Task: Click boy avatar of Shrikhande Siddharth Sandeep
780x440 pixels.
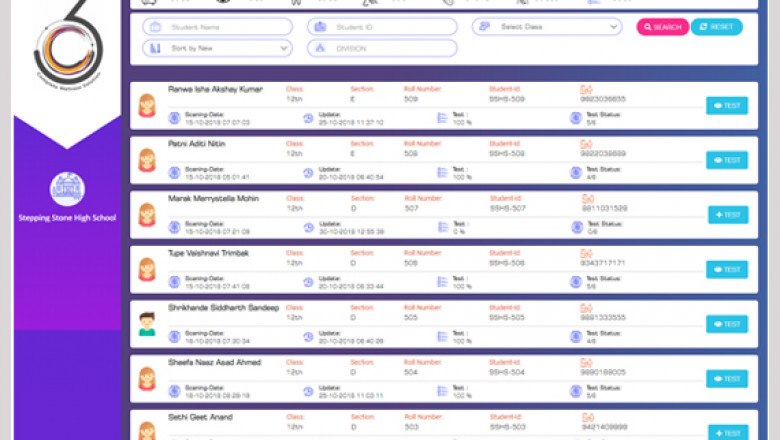Action: click(147, 324)
